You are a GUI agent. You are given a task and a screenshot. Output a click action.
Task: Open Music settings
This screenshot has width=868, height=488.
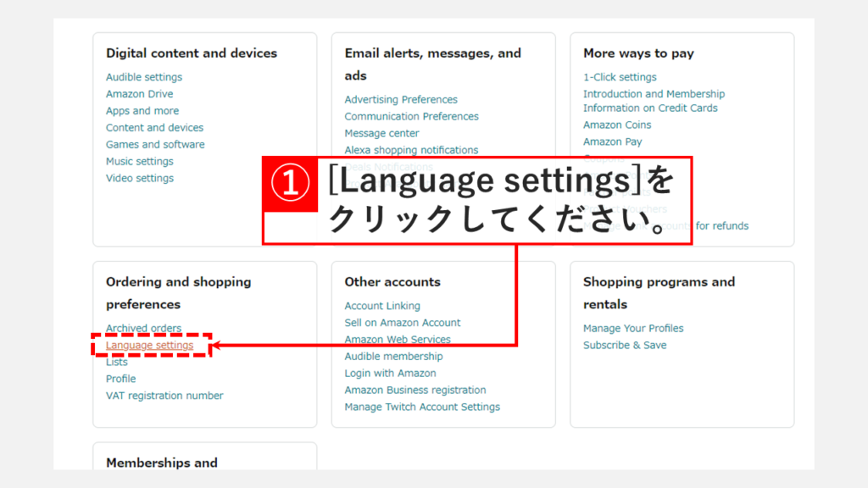[139, 161]
